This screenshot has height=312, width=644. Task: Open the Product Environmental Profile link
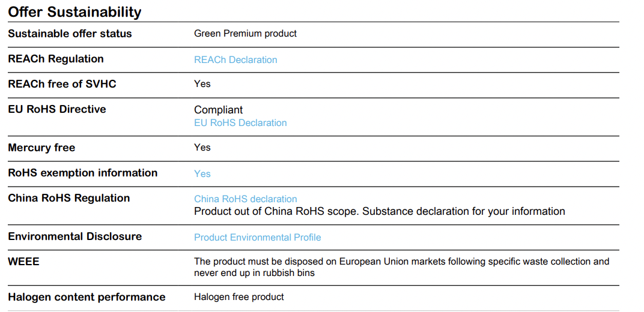(258, 238)
